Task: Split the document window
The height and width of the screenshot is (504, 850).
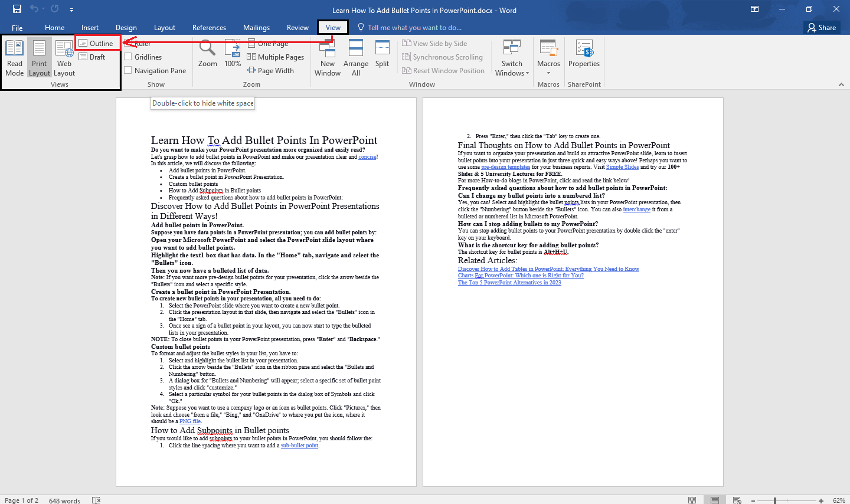Action: pyautogui.click(x=382, y=57)
